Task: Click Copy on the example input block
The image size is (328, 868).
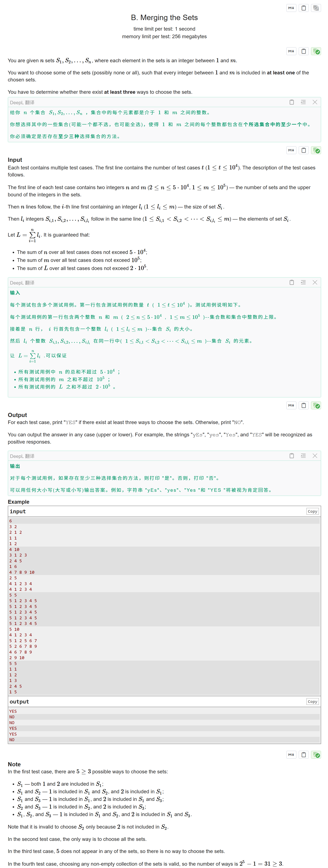Action: pos(312,511)
